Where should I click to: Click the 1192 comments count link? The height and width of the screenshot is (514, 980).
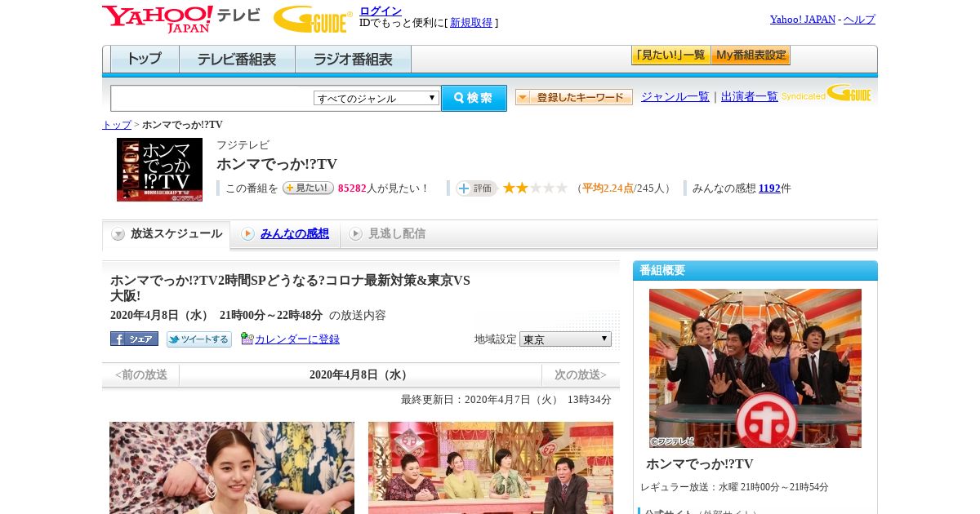tap(769, 188)
